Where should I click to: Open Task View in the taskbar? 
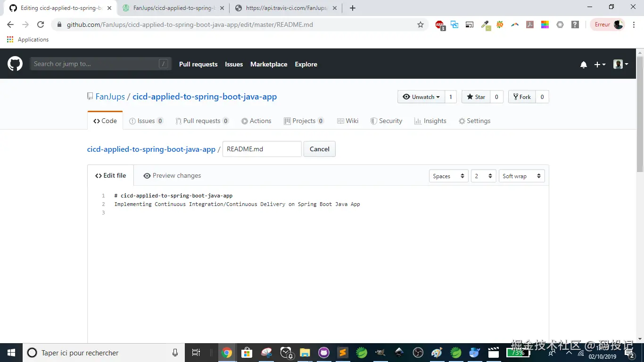tap(196, 353)
